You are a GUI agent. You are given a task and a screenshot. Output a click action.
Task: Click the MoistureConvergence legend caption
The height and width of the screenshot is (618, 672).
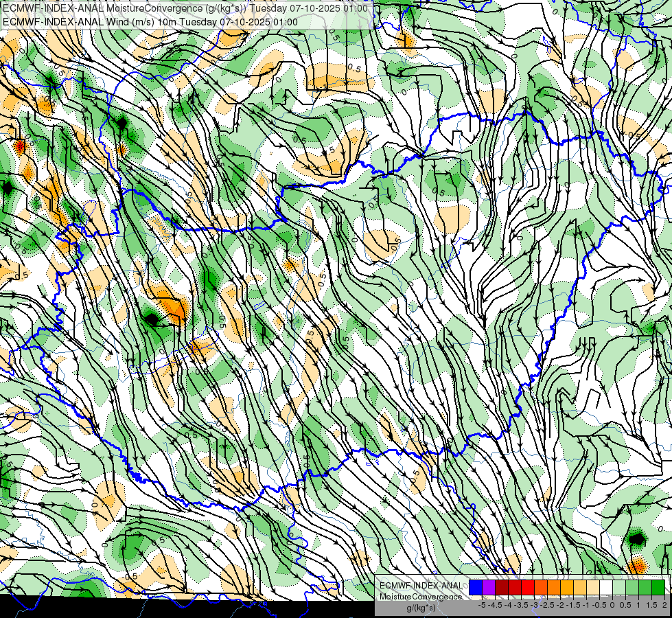421,597
